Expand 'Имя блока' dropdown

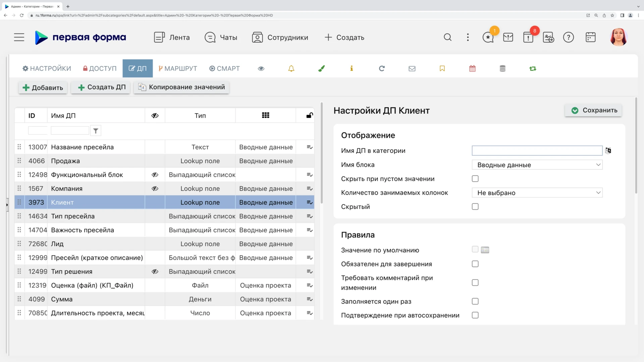tap(537, 165)
